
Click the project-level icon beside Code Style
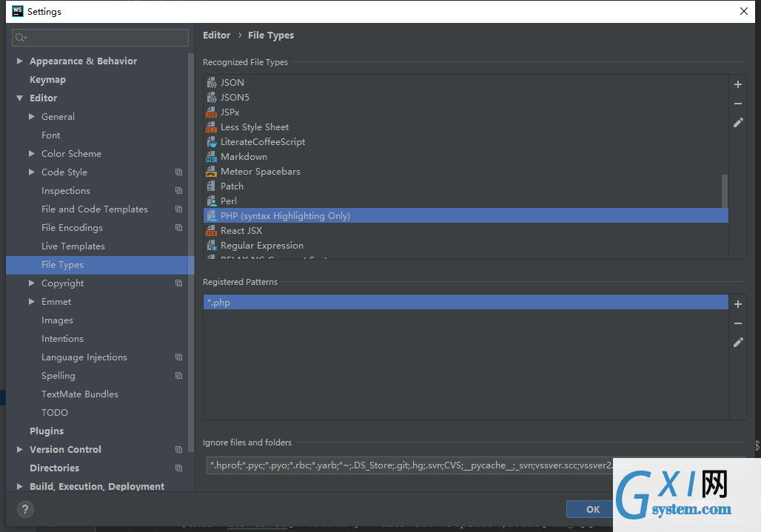pos(178,172)
